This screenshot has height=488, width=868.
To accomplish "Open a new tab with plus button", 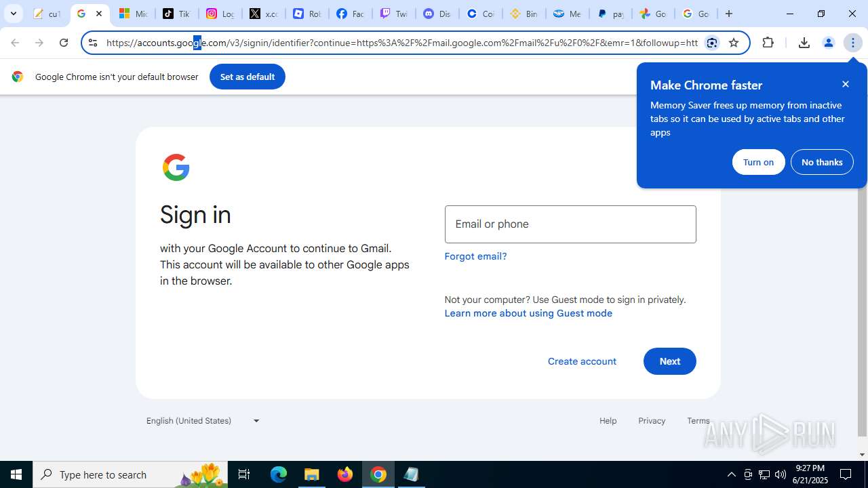I will [x=729, y=14].
